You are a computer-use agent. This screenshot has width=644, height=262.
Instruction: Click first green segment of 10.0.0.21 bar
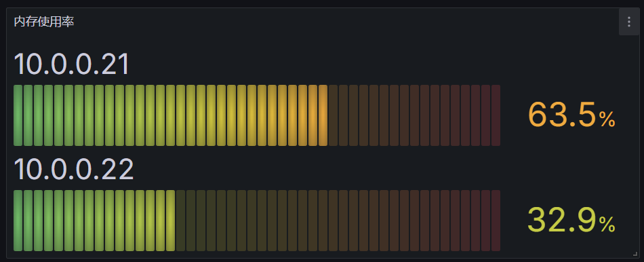coord(18,115)
